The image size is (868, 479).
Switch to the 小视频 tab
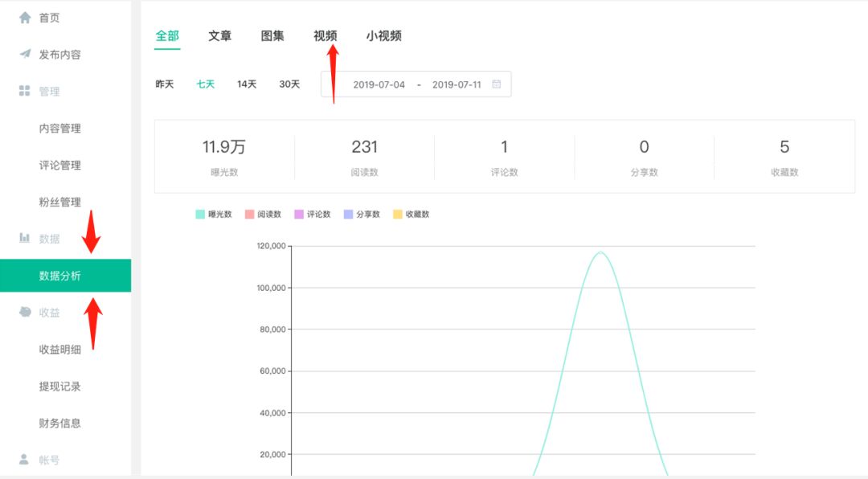[383, 36]
